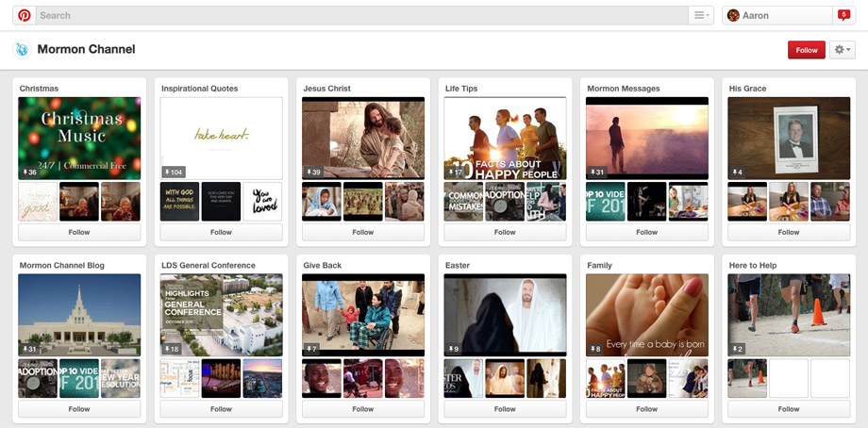Click the Here to Help board title
868x428 pixels.
tap(753, 266)
